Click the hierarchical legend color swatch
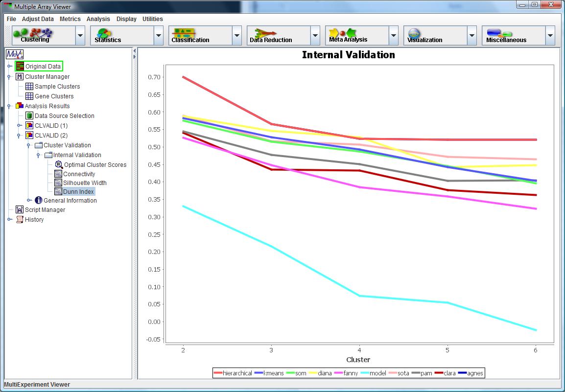The height and width of the screenshot is (392, 565). (218, 373)
